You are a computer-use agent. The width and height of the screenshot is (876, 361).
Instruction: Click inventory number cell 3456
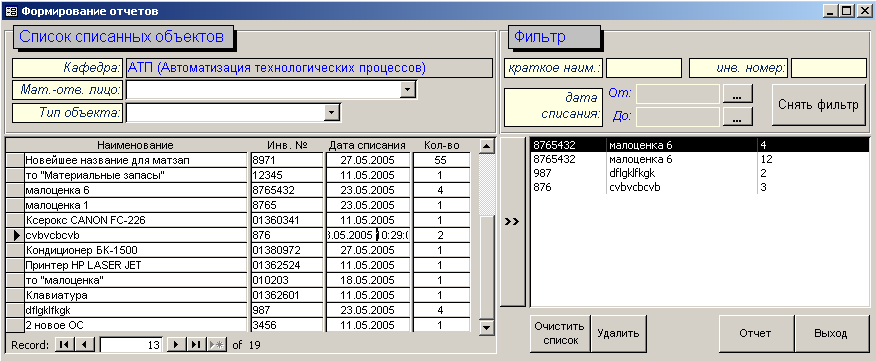coord(287,325)
